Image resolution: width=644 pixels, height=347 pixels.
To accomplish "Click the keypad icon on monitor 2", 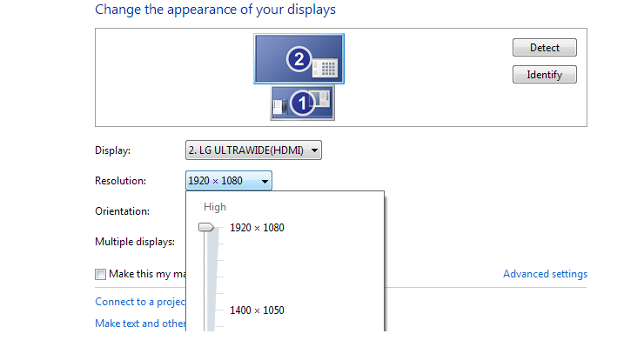I will (325, 68).
